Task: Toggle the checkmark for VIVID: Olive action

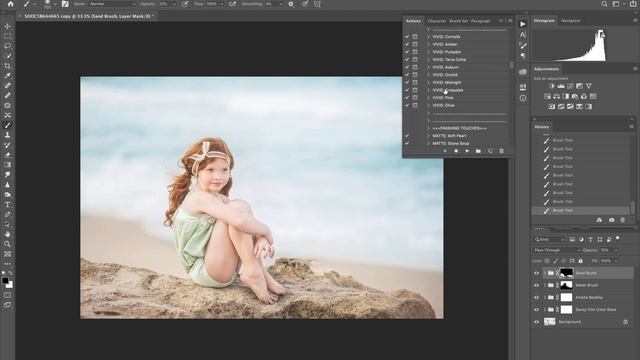Action: (x=407, y=105)
